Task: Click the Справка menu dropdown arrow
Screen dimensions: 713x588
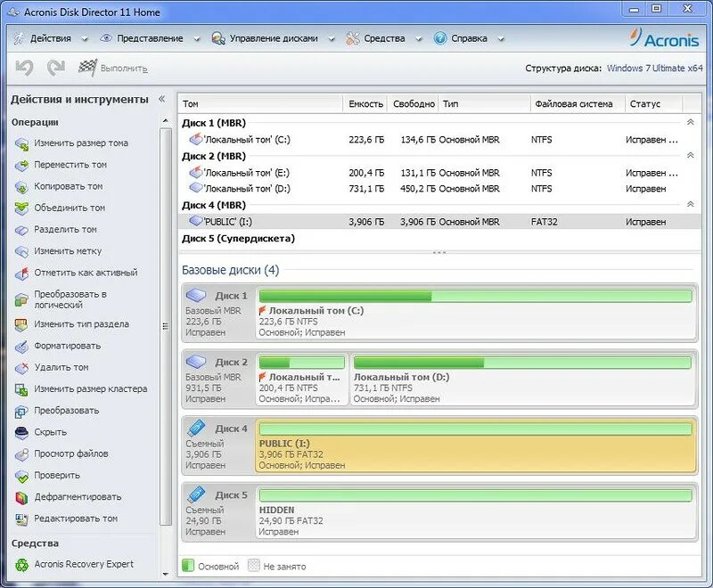Action: click(501, 39)
